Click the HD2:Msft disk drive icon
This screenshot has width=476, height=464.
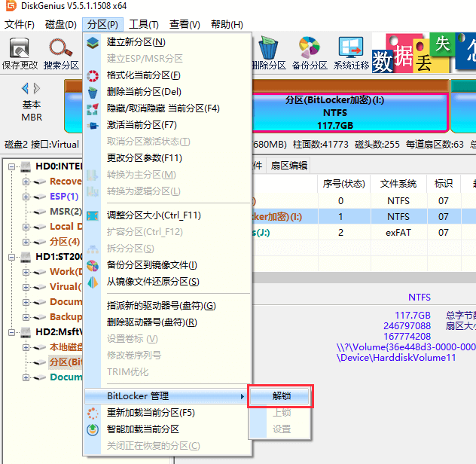click(x=26, y=332)
